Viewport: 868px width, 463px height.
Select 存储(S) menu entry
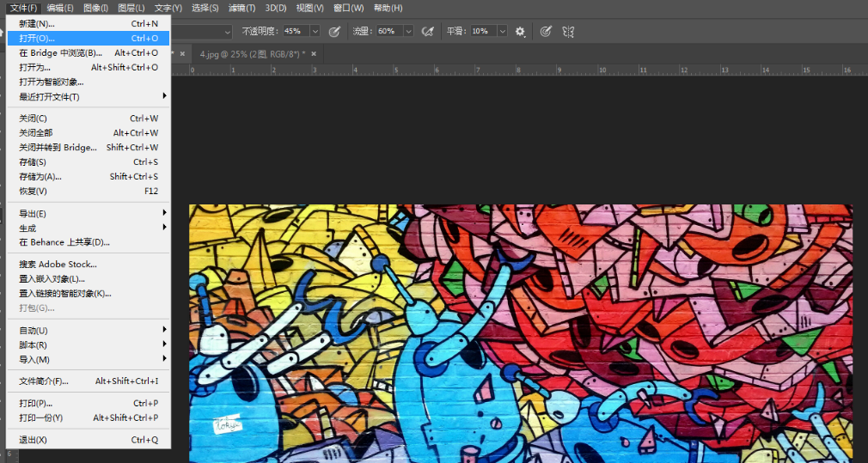pos(88,162)
